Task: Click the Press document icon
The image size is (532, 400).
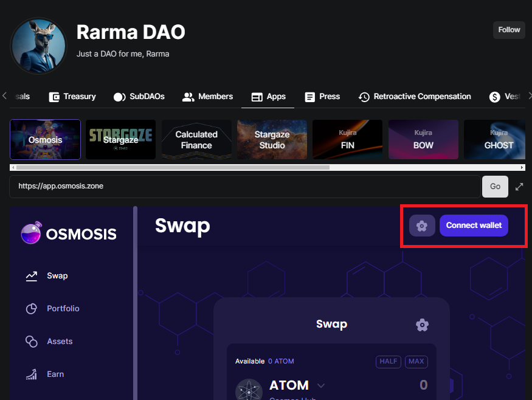Action: 309,97
